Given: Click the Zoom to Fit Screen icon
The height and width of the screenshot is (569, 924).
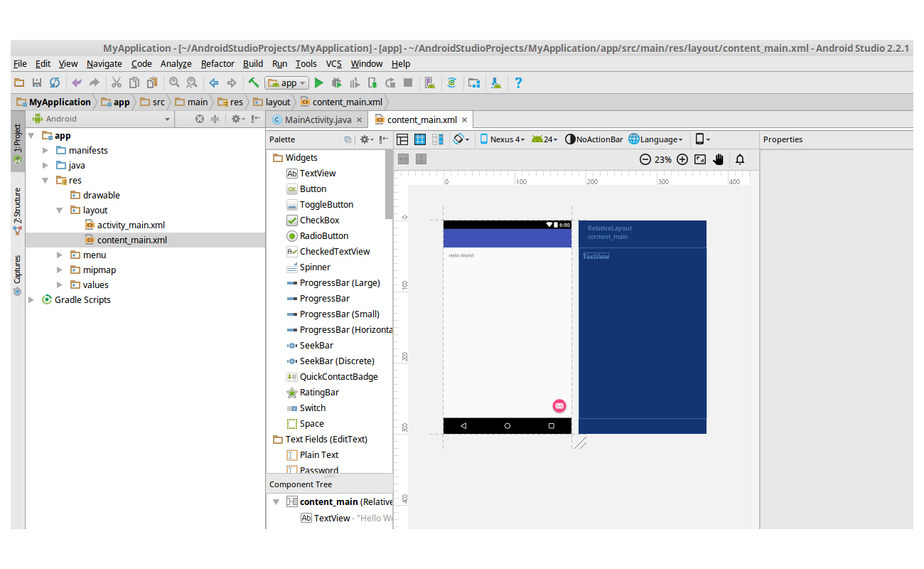Looking at the screenshot, I should pyautogui.click(x=700, y=159).
